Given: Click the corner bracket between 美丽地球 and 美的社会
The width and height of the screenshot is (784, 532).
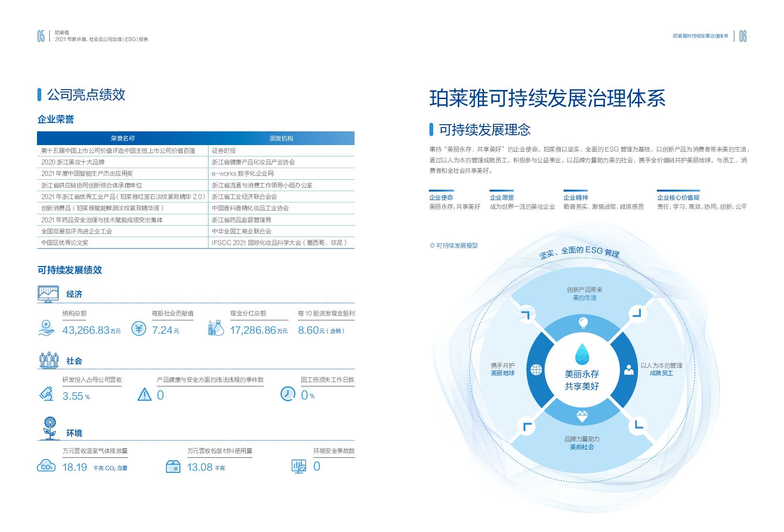Looking at the screenshot, I should click(527, 426).
